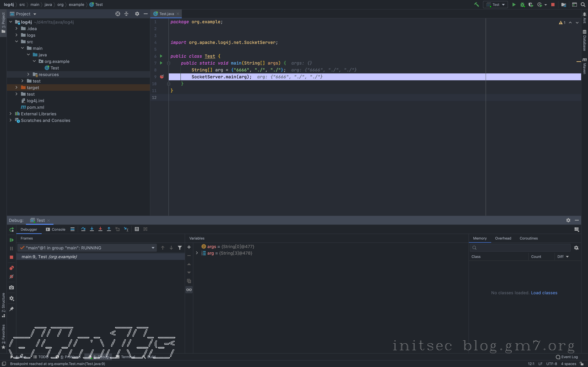Switch to the Overhead tab
The height and width of the screenshot is (367, 588).
[x=503, y=238]
